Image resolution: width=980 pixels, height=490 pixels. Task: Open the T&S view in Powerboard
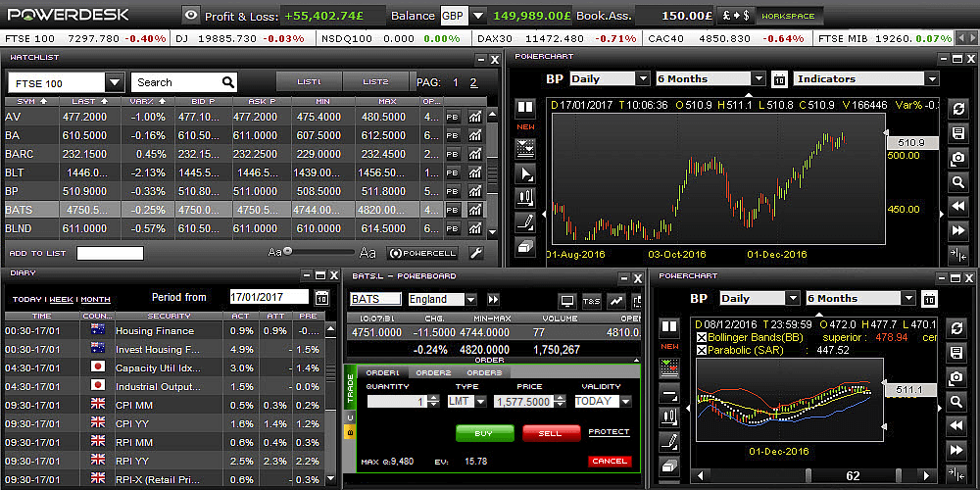tap(592, 301)
